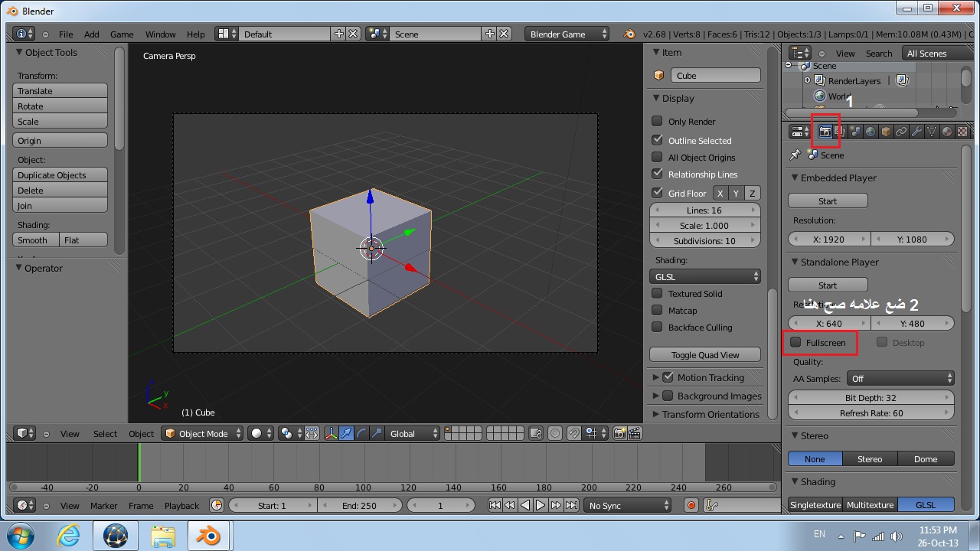
Task: Click the OpenGL render animation clapper icon
Action: pyautogui.click(x=635, y=433)
